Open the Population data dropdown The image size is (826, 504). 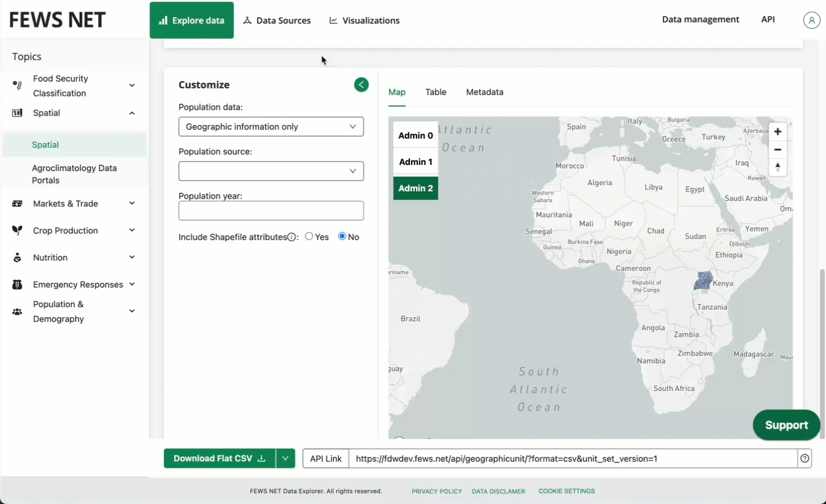click(x=271, y=127)
